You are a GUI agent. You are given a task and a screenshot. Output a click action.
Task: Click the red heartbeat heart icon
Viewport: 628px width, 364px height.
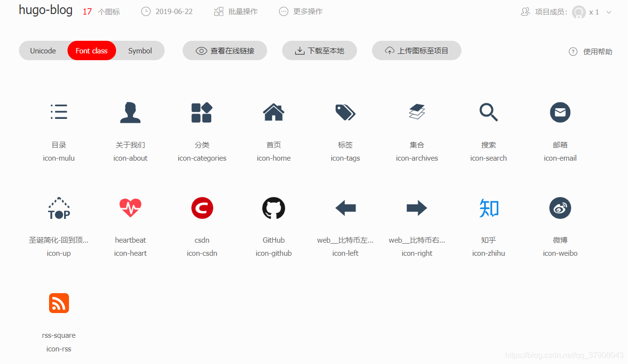(x=130, y=208)
